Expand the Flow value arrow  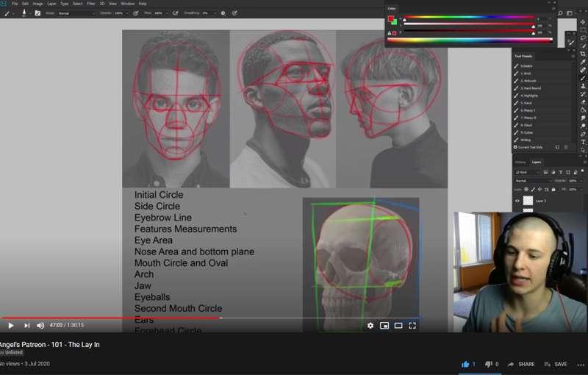(x=168, y=13)
